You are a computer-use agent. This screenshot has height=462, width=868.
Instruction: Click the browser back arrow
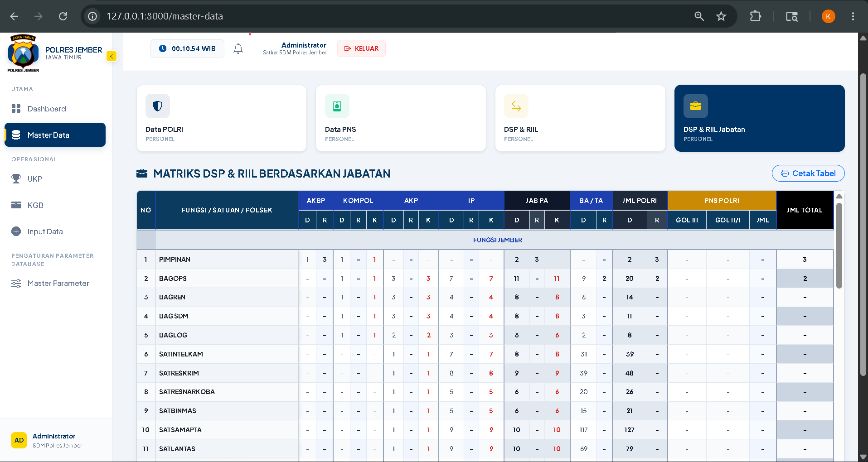[14, 16]
